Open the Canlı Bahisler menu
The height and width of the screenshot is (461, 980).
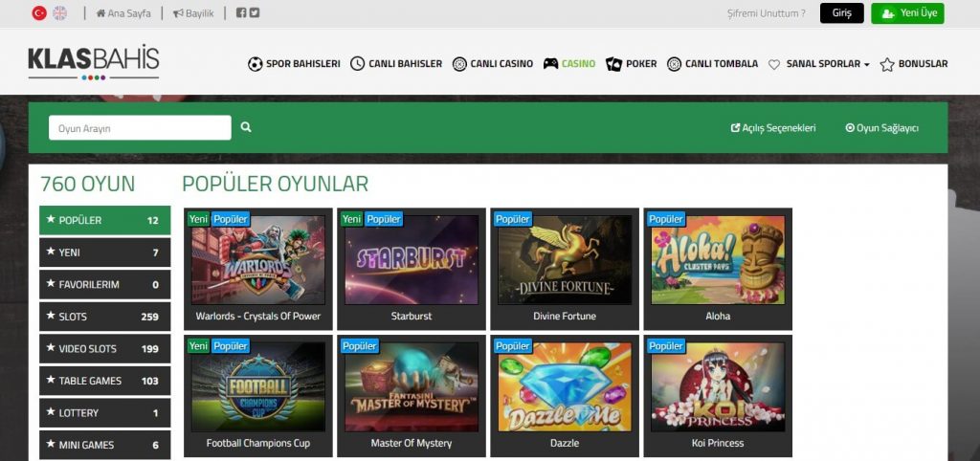coord(405,64)
